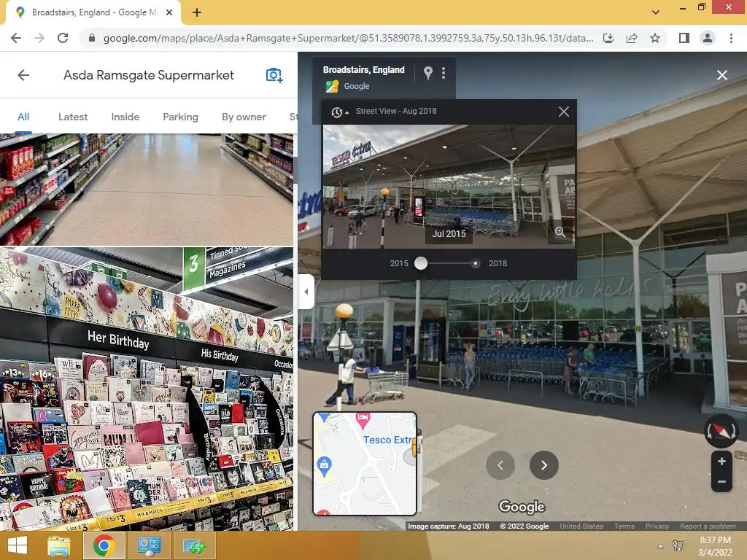This screenshot has width=747, height=560.
Task: Open the Chrome profile avatar
Action: pos(708,38)
